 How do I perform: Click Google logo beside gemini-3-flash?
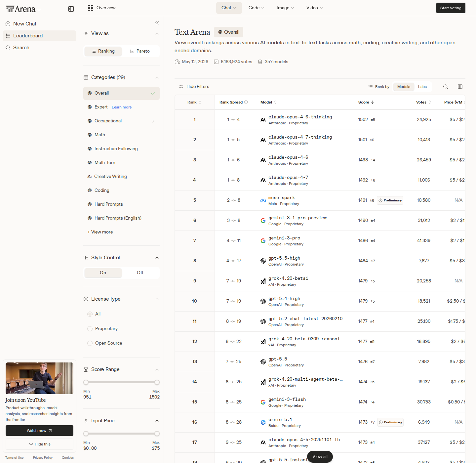click(x=263, y=402)
